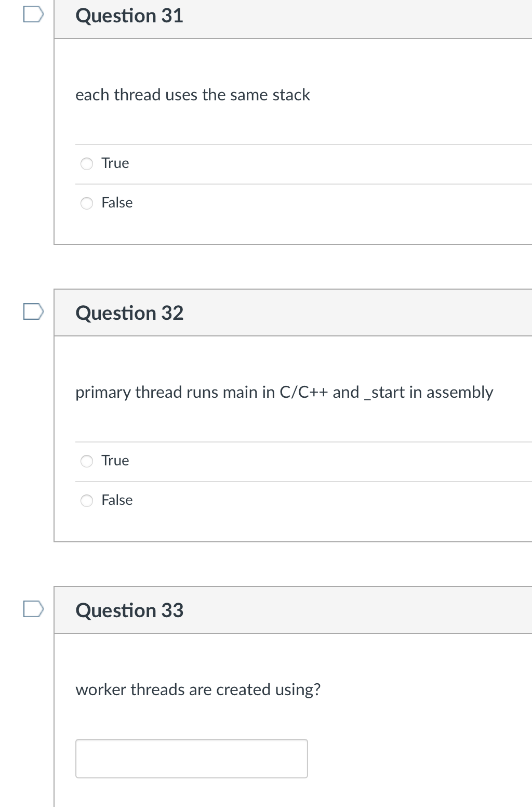Click the "False" label text under Question 32
Image resolution: width=532 pixels, height=807 pixels.
(117, 500)
